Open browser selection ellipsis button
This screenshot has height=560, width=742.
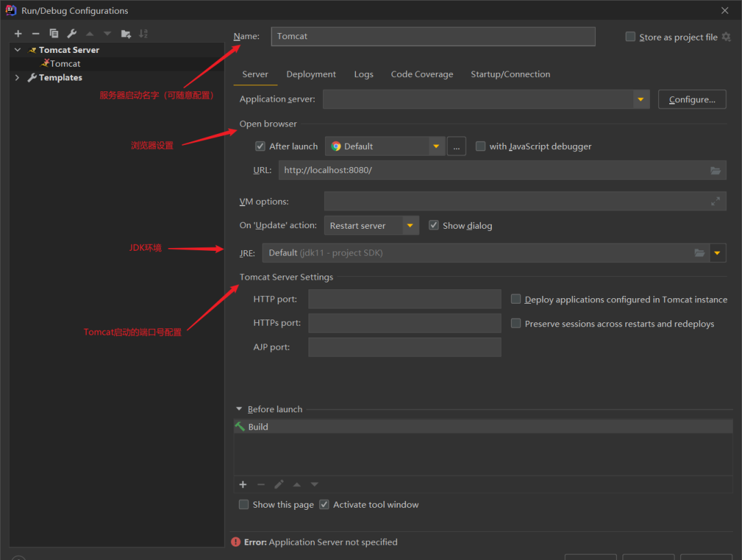[456, 147]
